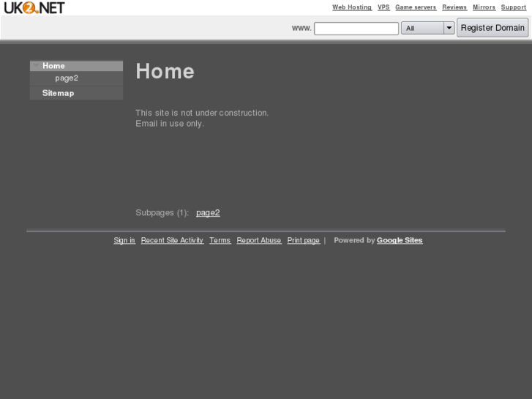Select page2 in the sidebar navigation

click(67, 78)
